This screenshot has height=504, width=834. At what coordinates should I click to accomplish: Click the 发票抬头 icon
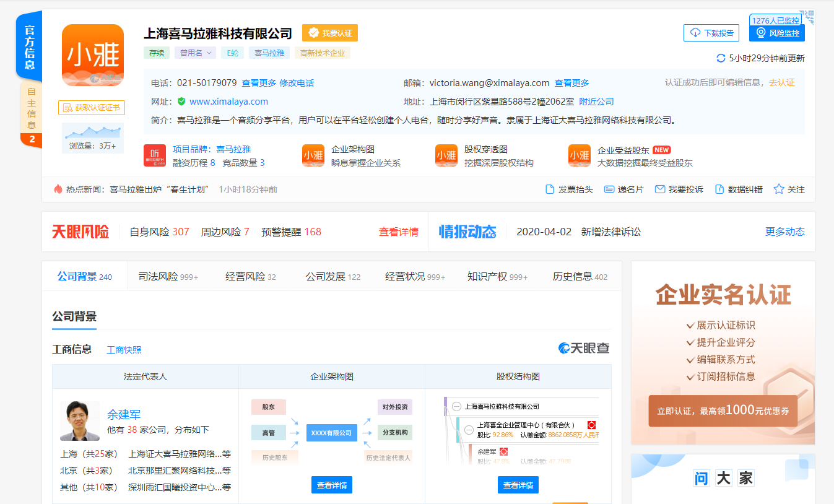(550, 189)
